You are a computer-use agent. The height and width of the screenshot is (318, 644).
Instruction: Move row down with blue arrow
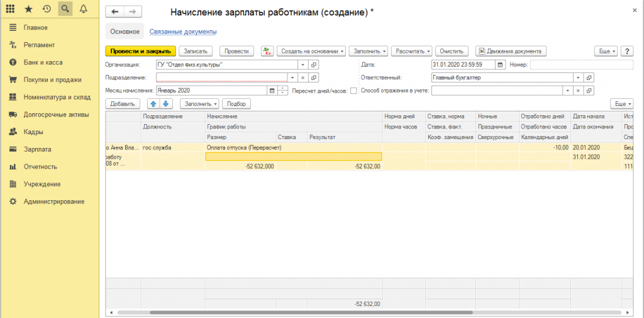tap(166, 104)
